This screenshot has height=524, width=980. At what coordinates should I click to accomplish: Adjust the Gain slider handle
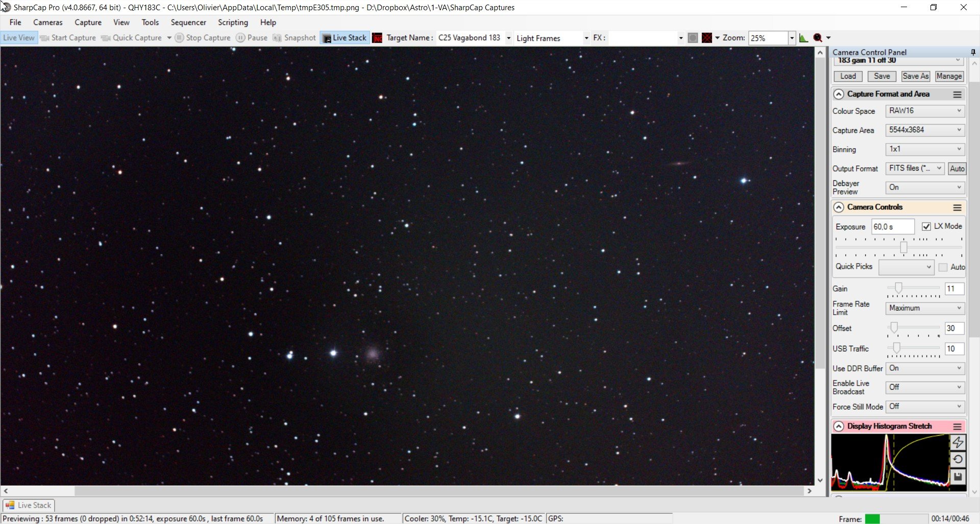(x=898, y=288)
